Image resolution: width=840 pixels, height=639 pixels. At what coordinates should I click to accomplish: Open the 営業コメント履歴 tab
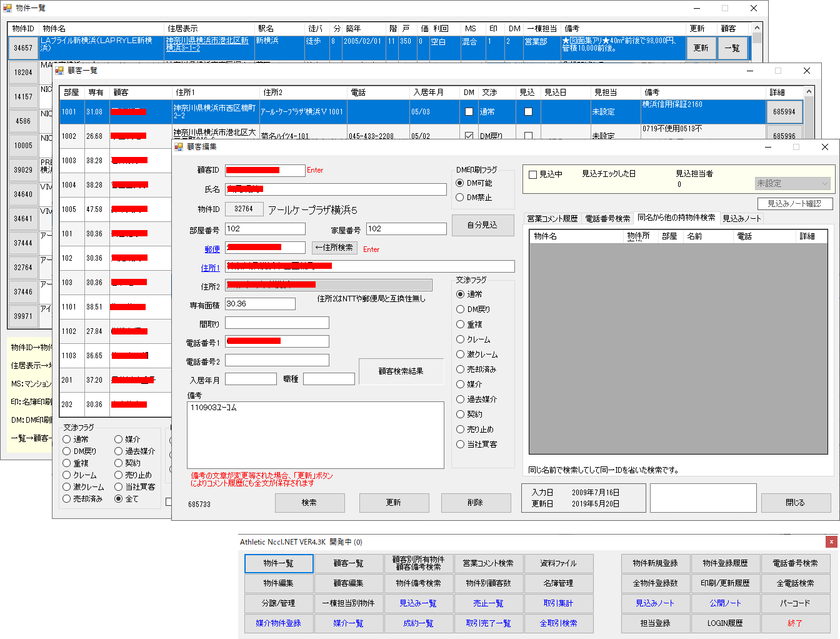(x=552, y=219)
